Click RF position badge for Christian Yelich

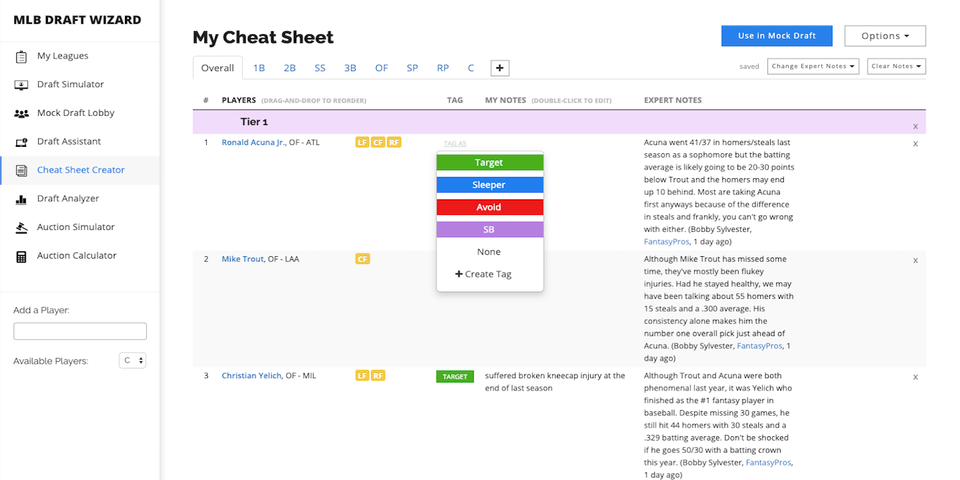[378, 376]
